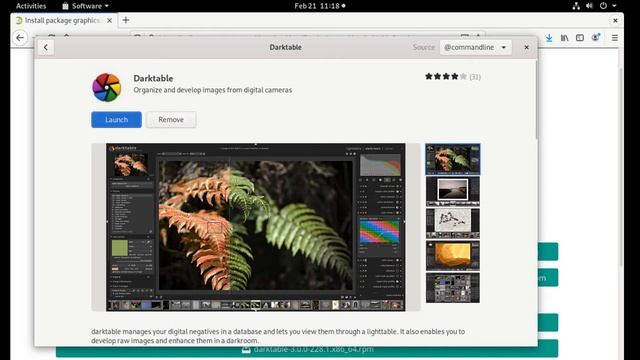The image size is (640, 360).
Task: Open the browser downloads arrow icon
Action: click(549, 38)
